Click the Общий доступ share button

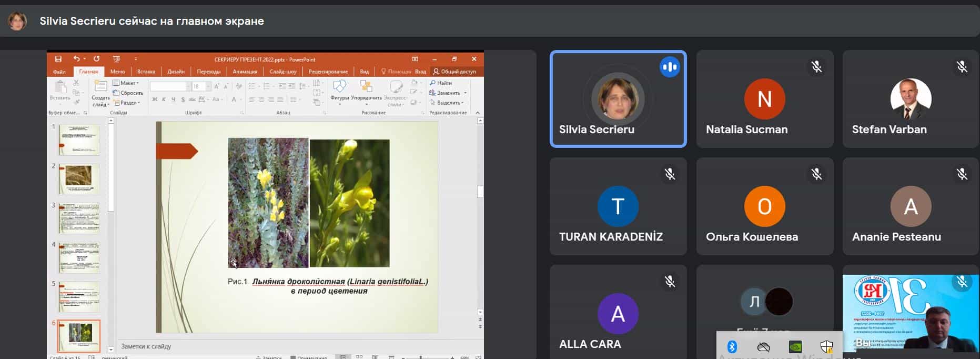(455, 72)
